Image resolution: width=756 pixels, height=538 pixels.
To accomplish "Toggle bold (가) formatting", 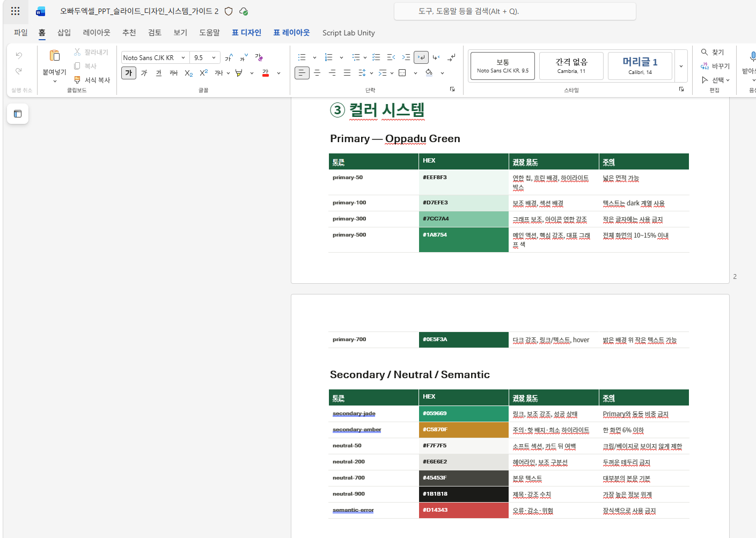I will coord(129,73).
